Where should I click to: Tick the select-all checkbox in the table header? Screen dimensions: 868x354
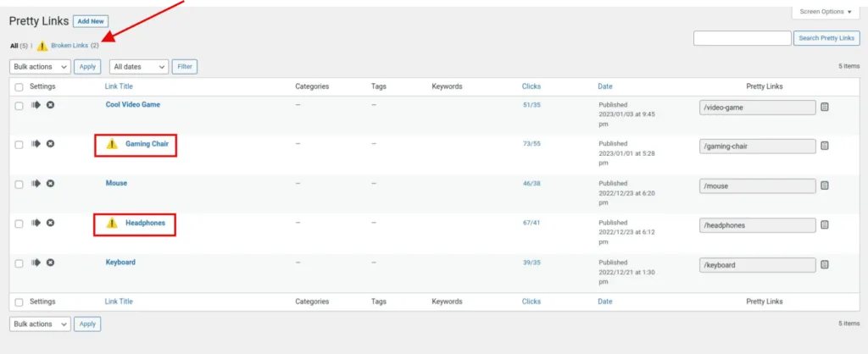[19, 87]
